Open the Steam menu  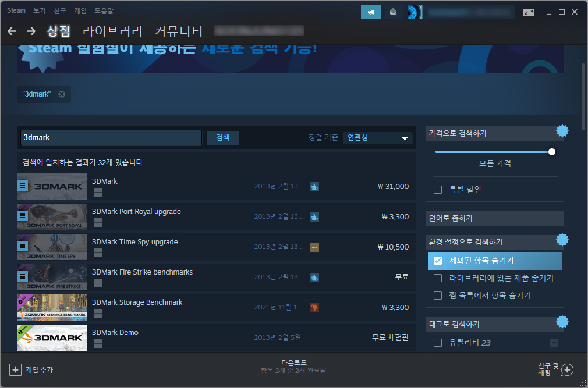coord(16,11)
